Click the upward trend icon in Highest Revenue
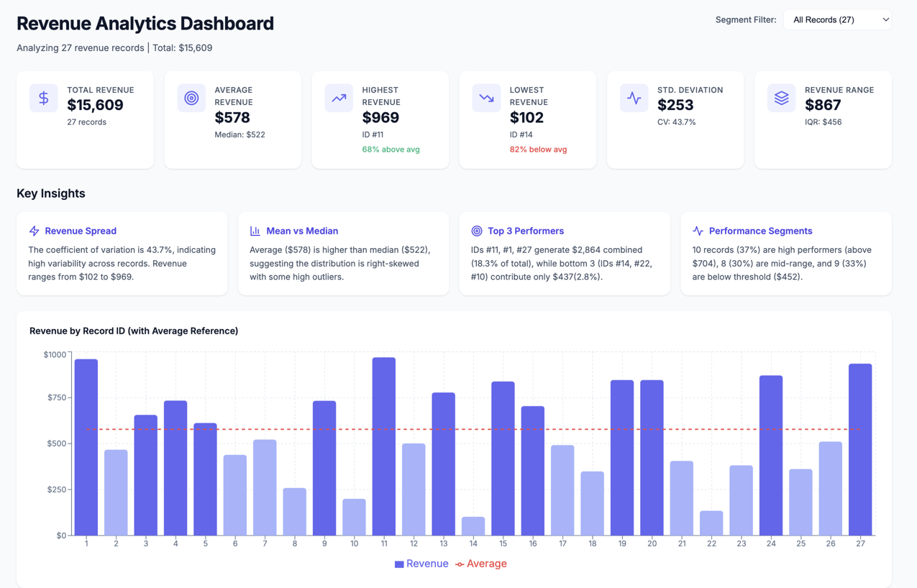The height and width of the screenshot is (588, 917). pyautogui.click(x=339, y=98)
